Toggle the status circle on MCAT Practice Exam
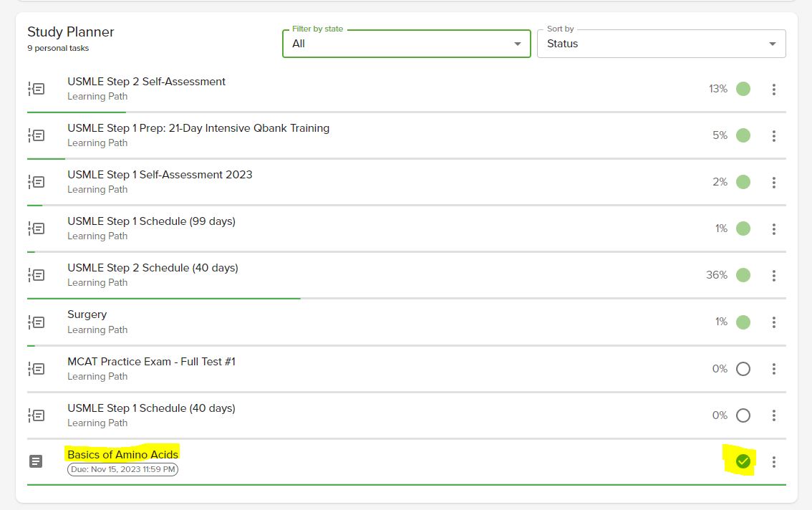 743,368
